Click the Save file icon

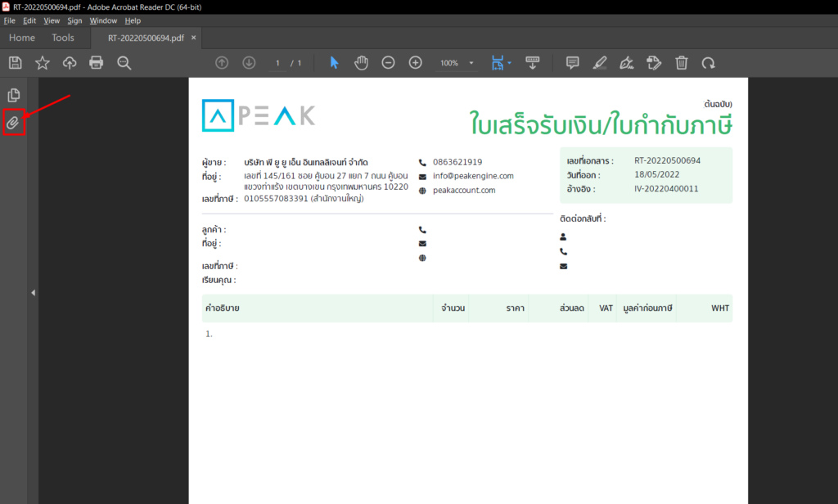coord(15,62)
